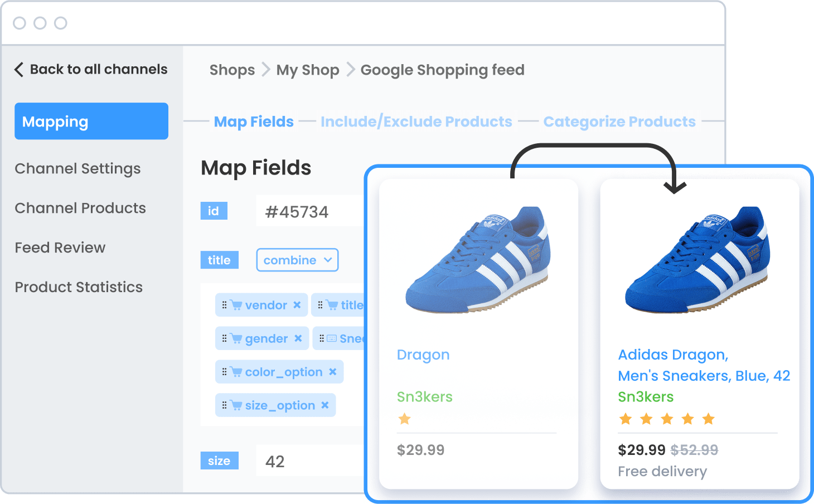Click the single star rating on the Dragon card

point(405,419)
